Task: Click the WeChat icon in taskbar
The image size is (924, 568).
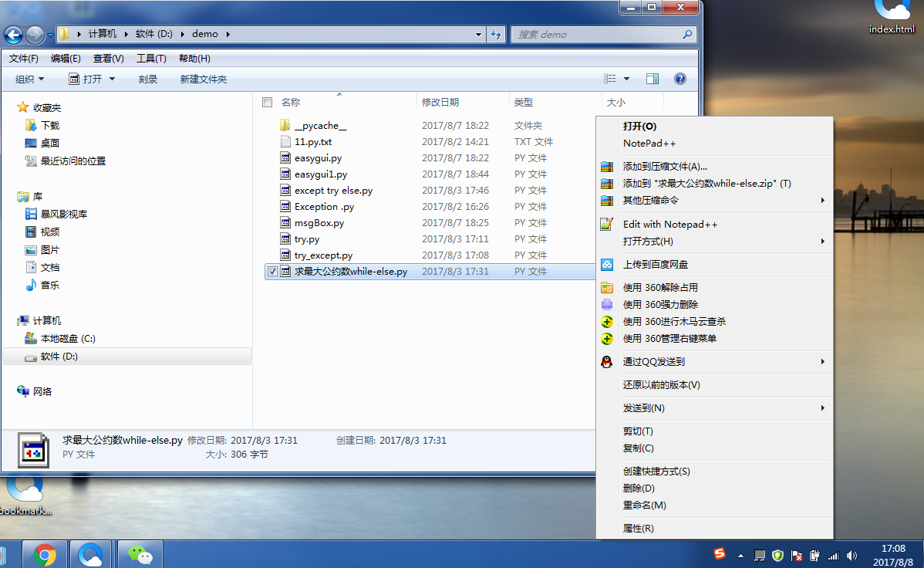Action: [140, 554]
